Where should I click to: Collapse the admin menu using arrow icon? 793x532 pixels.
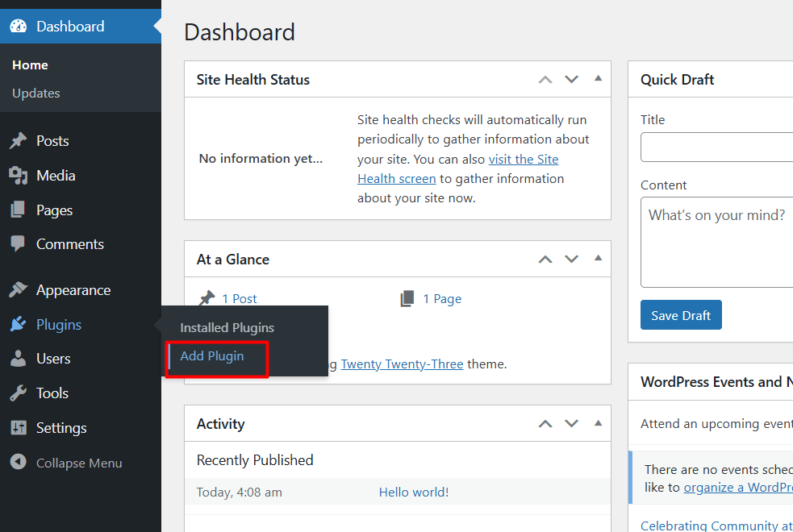[x=18, y=463]
